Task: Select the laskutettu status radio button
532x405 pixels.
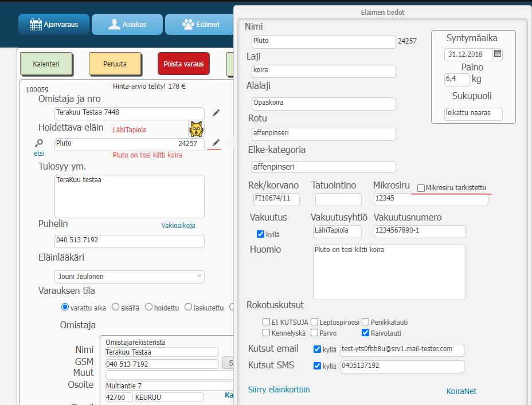Action: coord(188,307)
